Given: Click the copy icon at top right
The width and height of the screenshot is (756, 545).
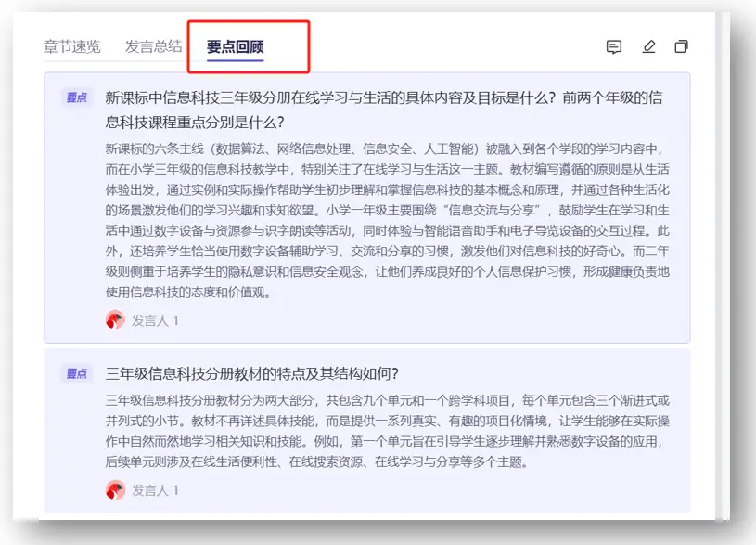Looking at the screenshot, I should point(682,47).
